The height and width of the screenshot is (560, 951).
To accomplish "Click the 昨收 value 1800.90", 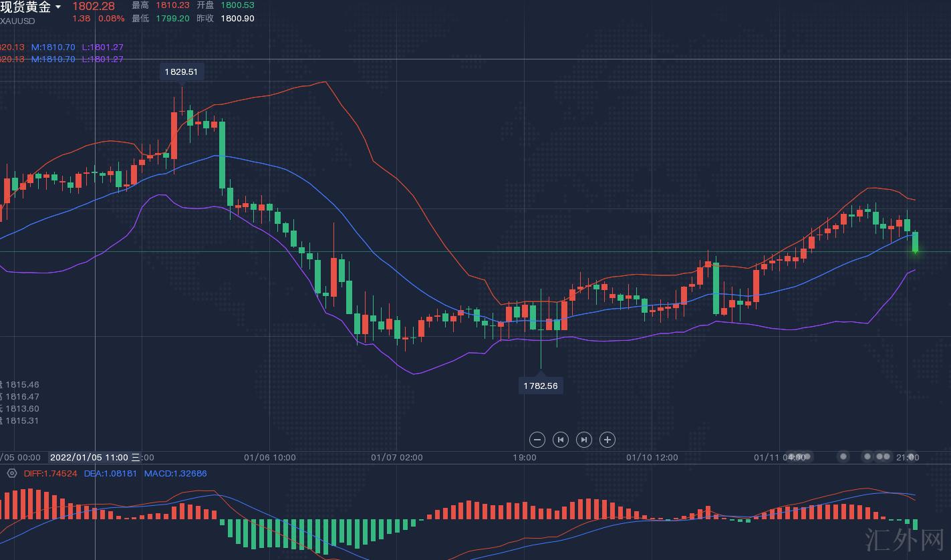I will pyautogui.click(x=237, y=18).
